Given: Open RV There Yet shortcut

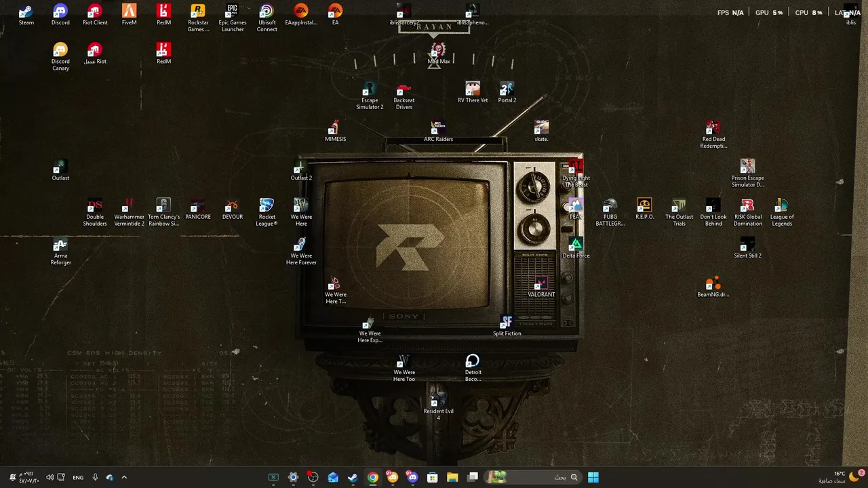Looking at the screenshot, I should (x=473, y=92).
